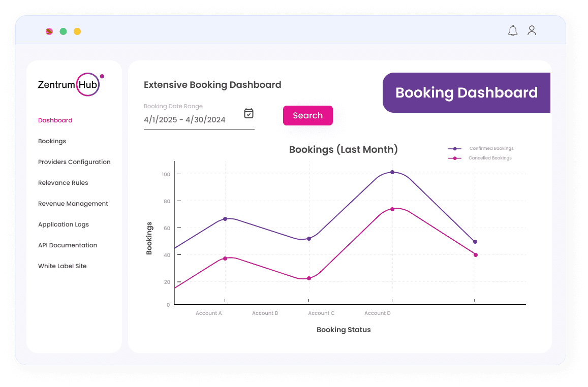Open the API Documentation page
Viewport: 588px width, 387px height.
coord(68,245)
